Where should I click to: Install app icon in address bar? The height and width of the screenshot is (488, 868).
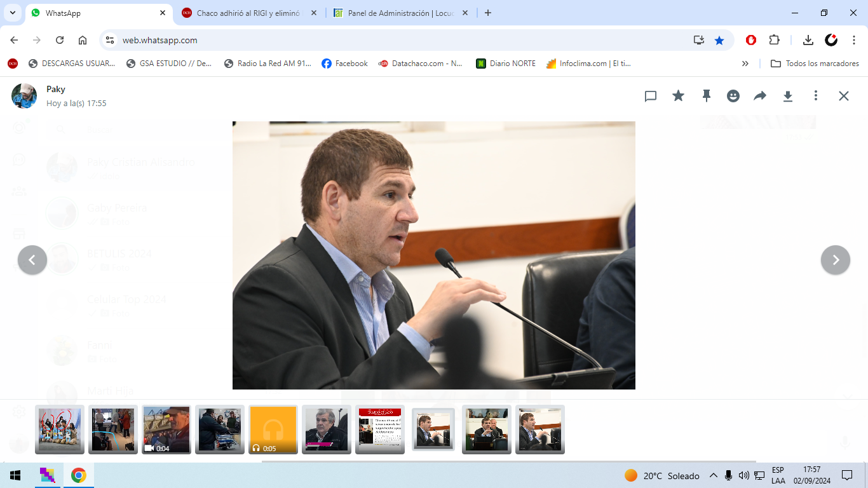(x=699, y=40)
